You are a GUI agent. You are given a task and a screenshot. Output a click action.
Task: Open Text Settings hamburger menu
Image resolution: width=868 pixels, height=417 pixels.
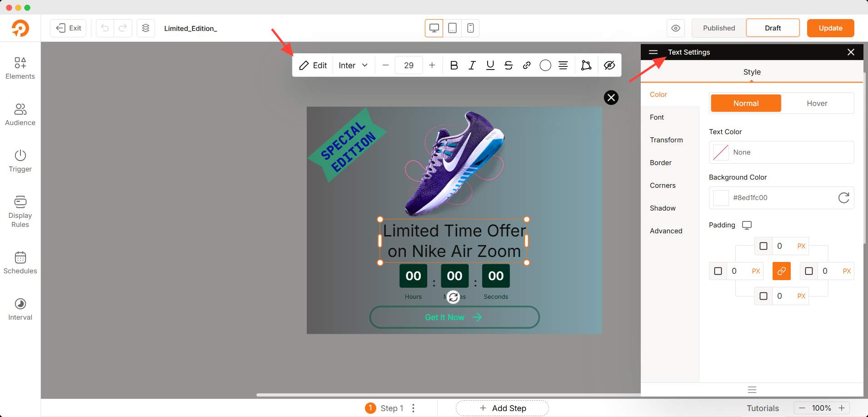(653, 52)
